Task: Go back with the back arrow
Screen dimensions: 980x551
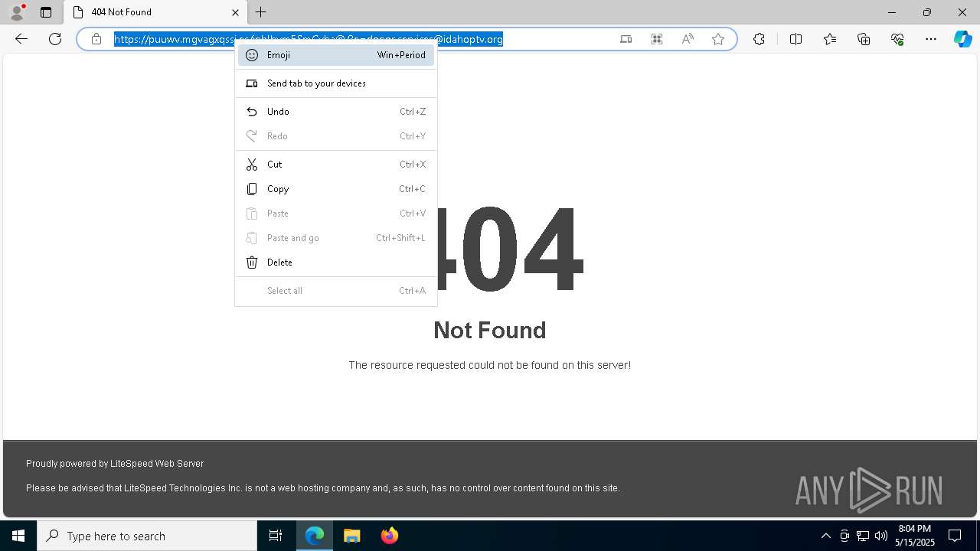Action: pyautogui.click(x=21, y=39)
